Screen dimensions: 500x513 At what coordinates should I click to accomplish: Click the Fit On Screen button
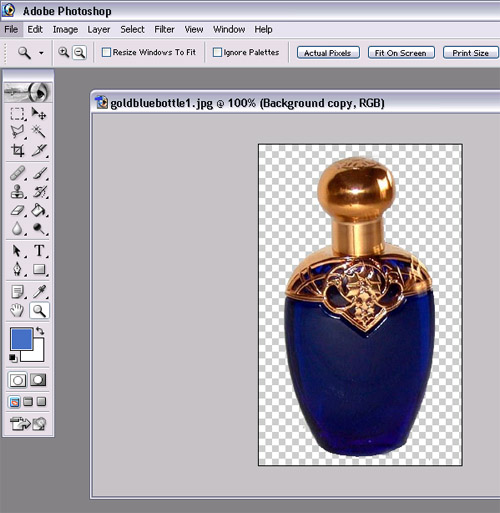click(x=401, y=53)
